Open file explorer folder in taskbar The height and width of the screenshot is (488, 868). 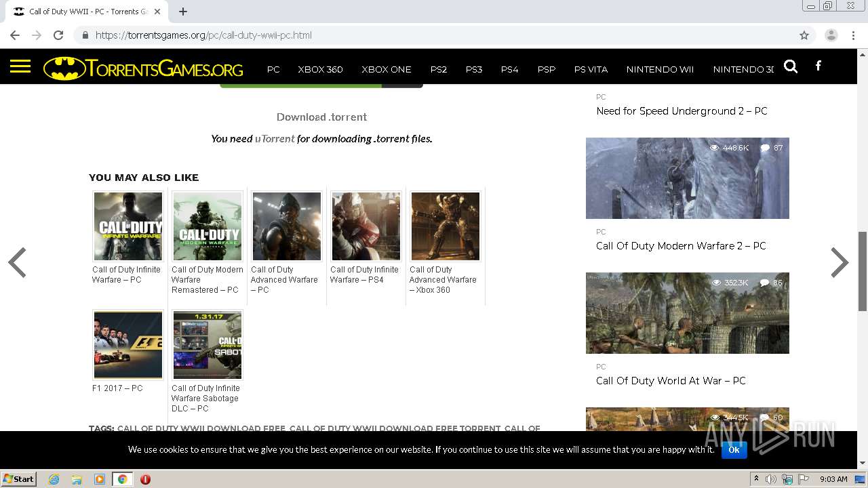(x=77, y=479)
